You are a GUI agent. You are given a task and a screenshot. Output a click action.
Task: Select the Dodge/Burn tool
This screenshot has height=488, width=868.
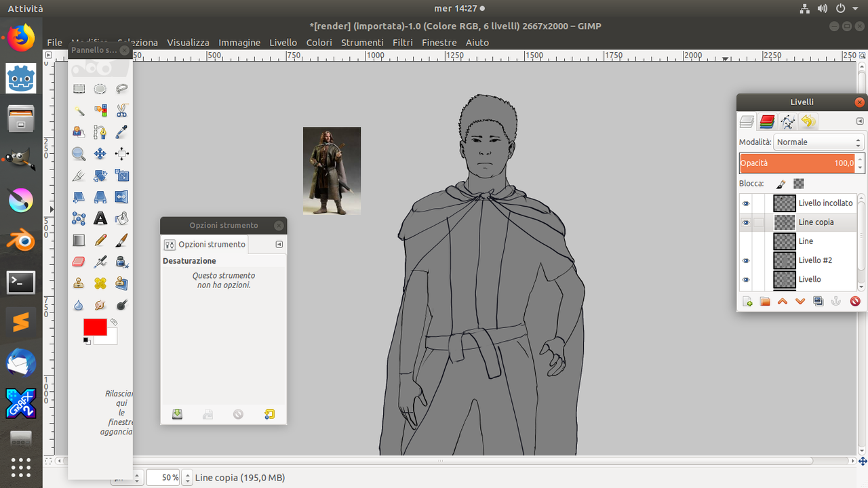click(122, 305)
